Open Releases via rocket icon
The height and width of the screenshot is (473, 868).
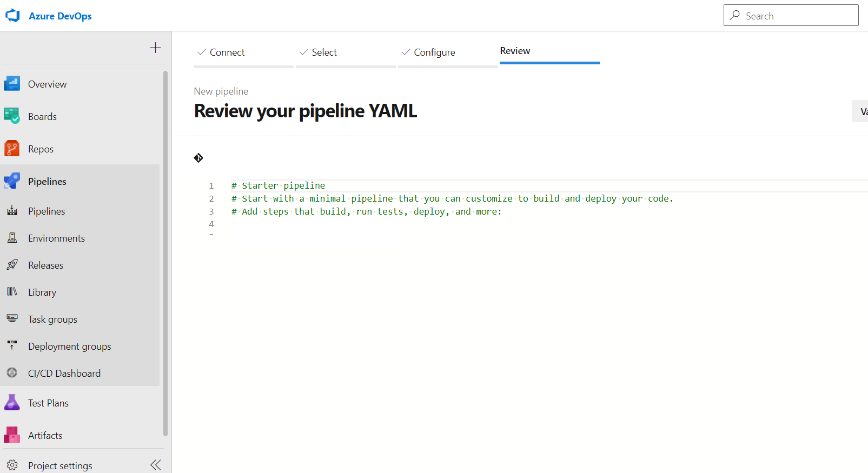point(12,265)
